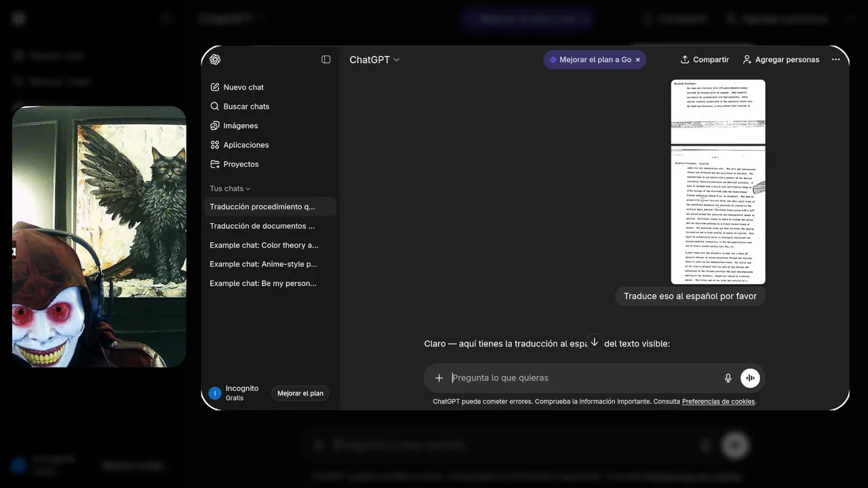Start voice mode with the waveform button

coord(750,378)
